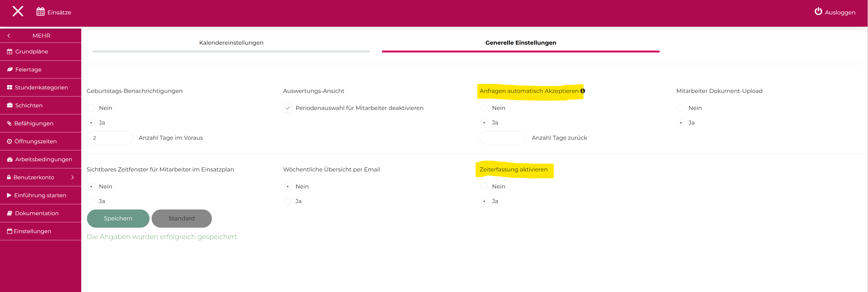This screenshot has height=292, width=868.
Task: Click the Speichern button
Action: [x=118, y=218]
